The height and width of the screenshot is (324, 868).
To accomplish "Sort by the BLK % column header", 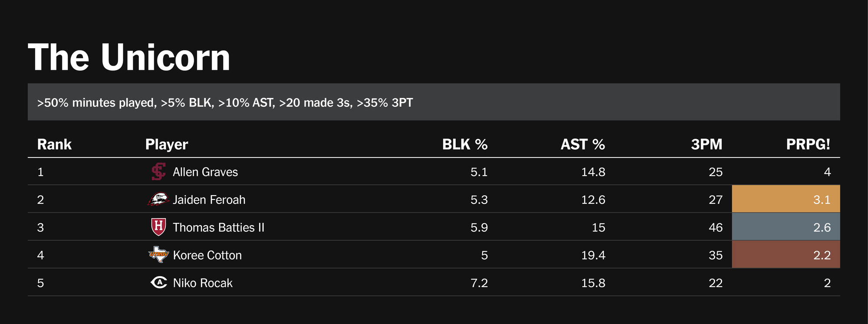I will pyautogui.click(x=464, y=144).
